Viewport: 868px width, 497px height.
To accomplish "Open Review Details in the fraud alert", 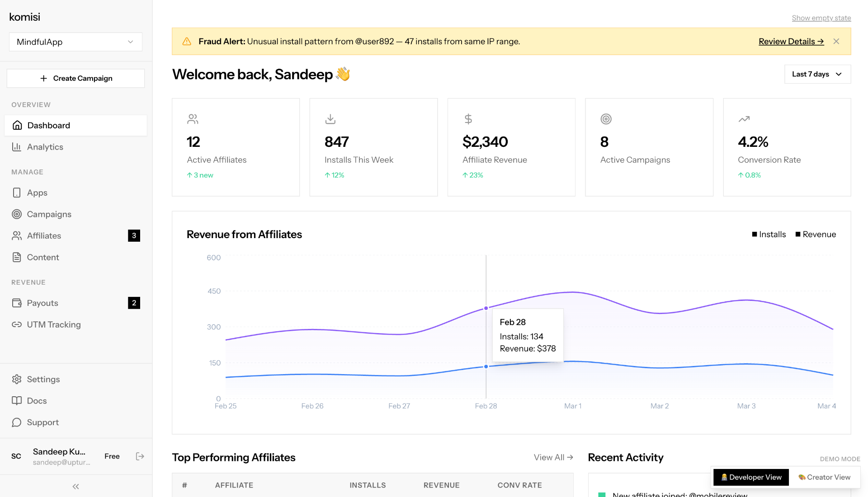I will click(790, 41).
